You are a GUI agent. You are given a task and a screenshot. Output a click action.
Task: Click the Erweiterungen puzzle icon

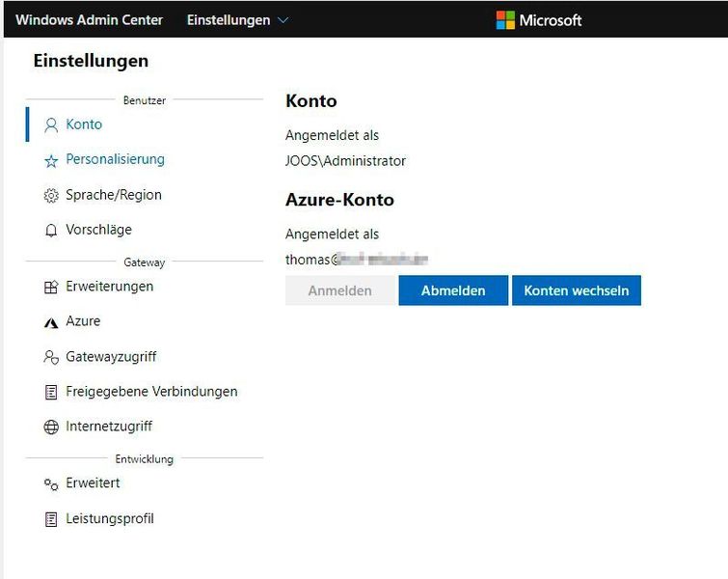point(51,288)
